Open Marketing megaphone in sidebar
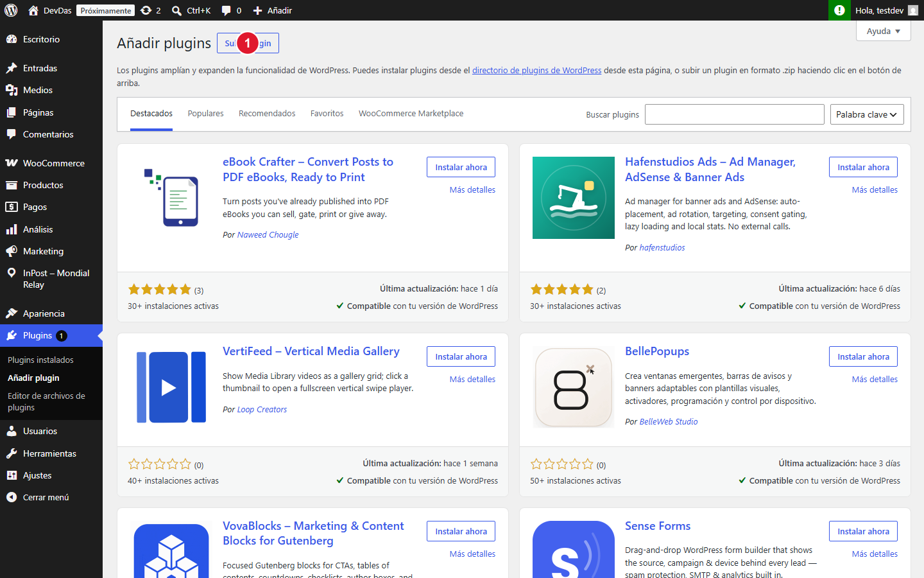This screenshot has width=924, height=578. 12,251
